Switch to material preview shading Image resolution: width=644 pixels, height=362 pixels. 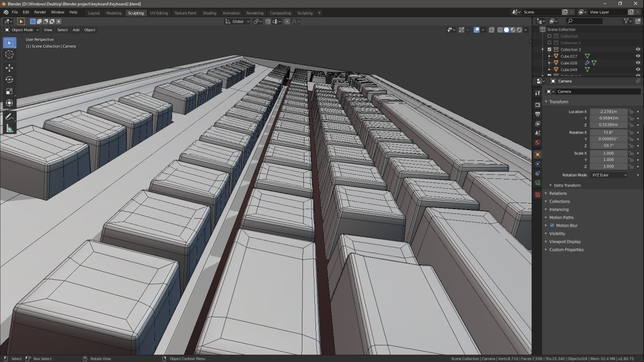pyautogui.click(x=513, y=30)
